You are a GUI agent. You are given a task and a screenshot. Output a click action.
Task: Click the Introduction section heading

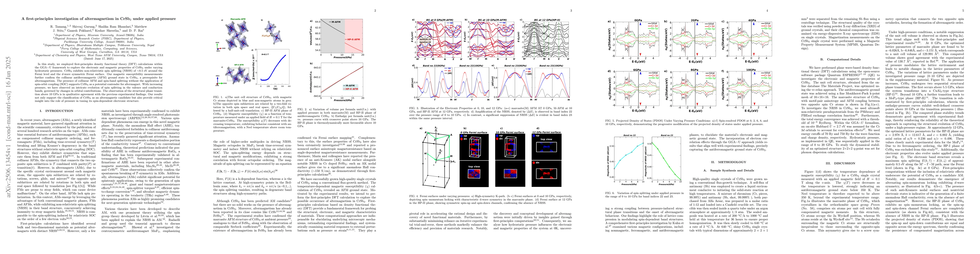pyautogui.click(x=56, y=111)
